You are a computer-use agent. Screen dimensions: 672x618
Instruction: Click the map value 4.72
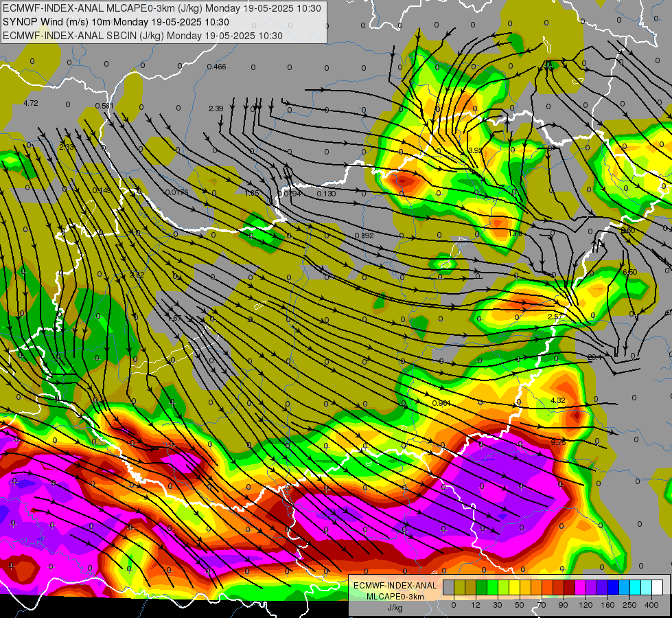click(31, 103)
